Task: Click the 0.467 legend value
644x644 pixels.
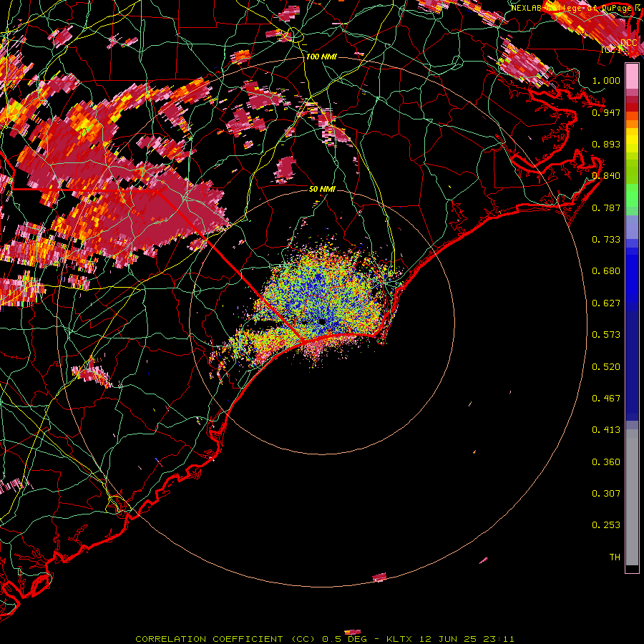Action: tap(606, 398)
